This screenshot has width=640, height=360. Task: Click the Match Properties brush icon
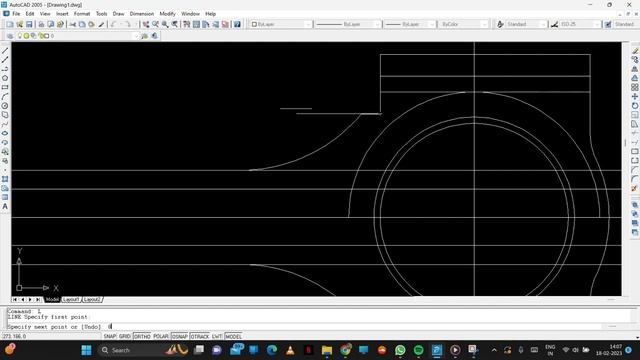point(102,24)
